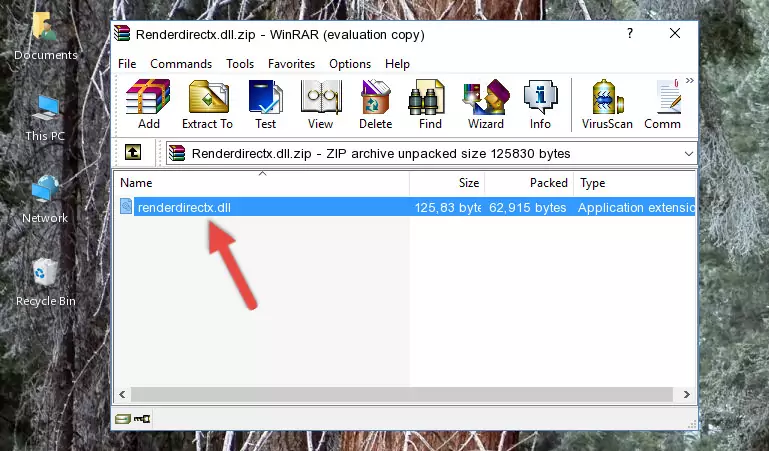Open the Comment tool
The height and width of the screenshot is (451, 769).
pyautogui.click(x=663, y=104)
